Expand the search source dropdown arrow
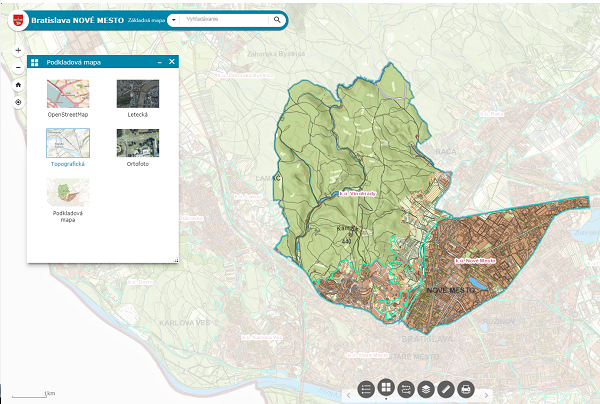This screenshot has height=404, width=600. point(174,19)
